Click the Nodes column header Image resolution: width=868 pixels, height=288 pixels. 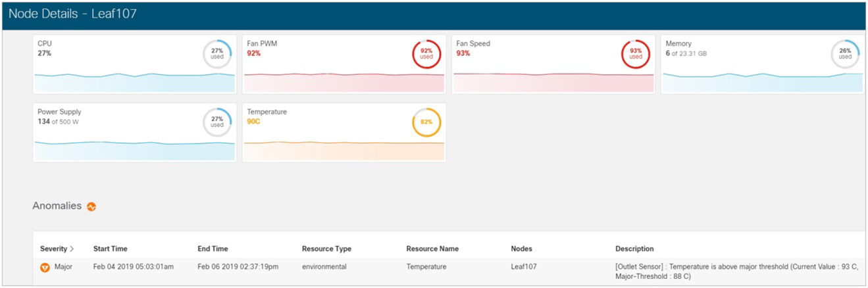coord(521,249)
